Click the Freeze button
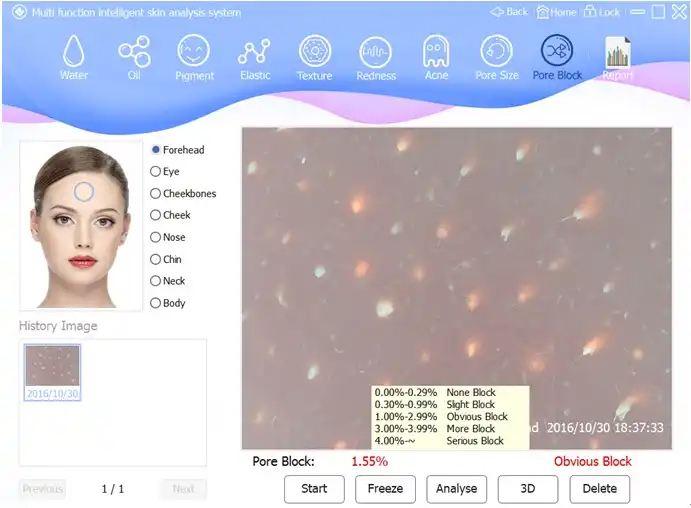691x508 pixels. (385, 489)
